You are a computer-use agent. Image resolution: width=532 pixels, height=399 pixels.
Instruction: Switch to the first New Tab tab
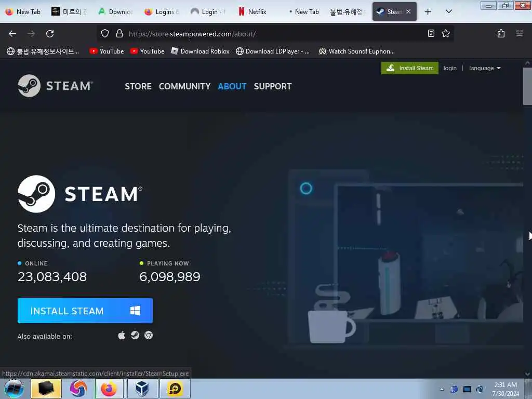click(x=23, y=12)
